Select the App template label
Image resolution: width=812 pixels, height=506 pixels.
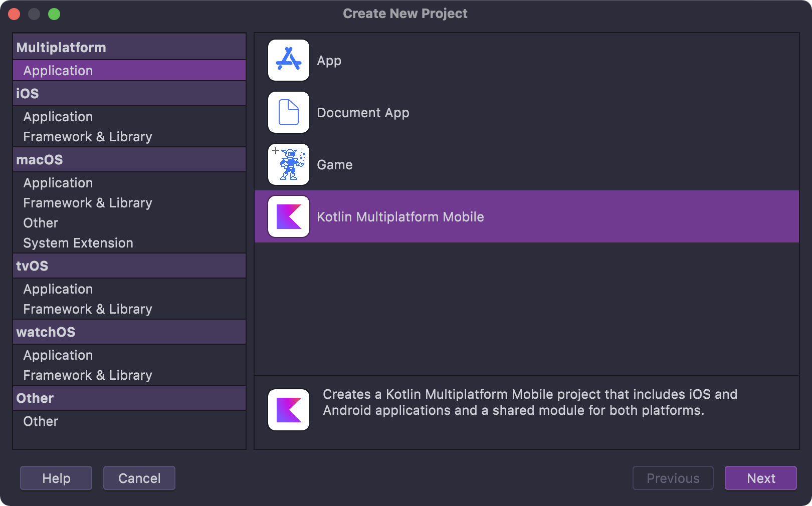(329, 61)
